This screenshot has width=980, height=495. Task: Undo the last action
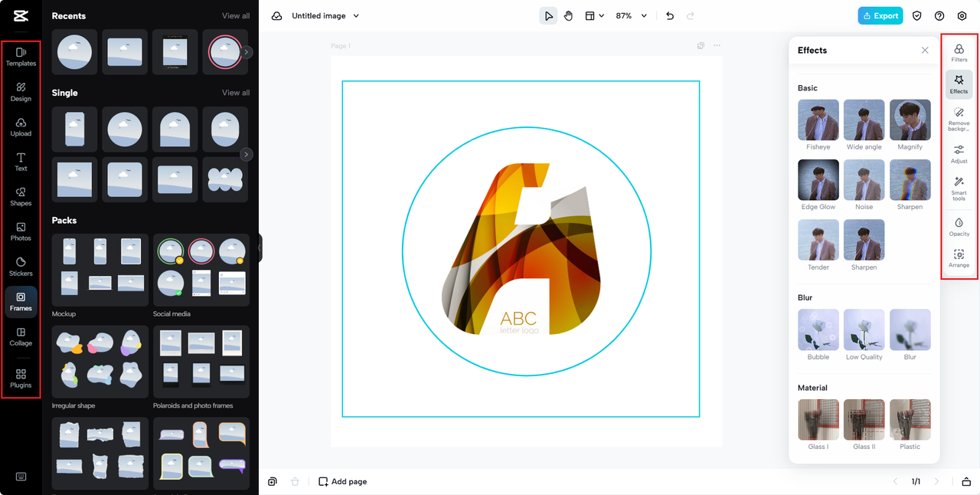coord(670,15)
